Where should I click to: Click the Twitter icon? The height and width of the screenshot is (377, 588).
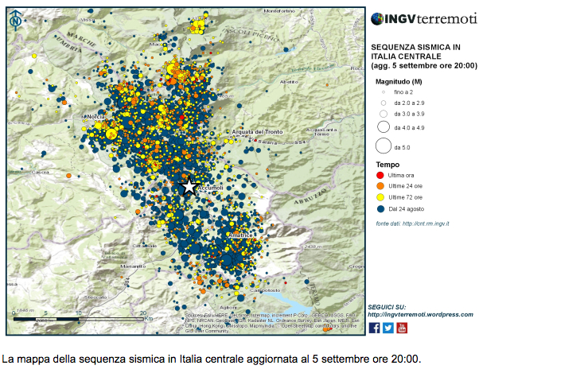coord(388,327)
